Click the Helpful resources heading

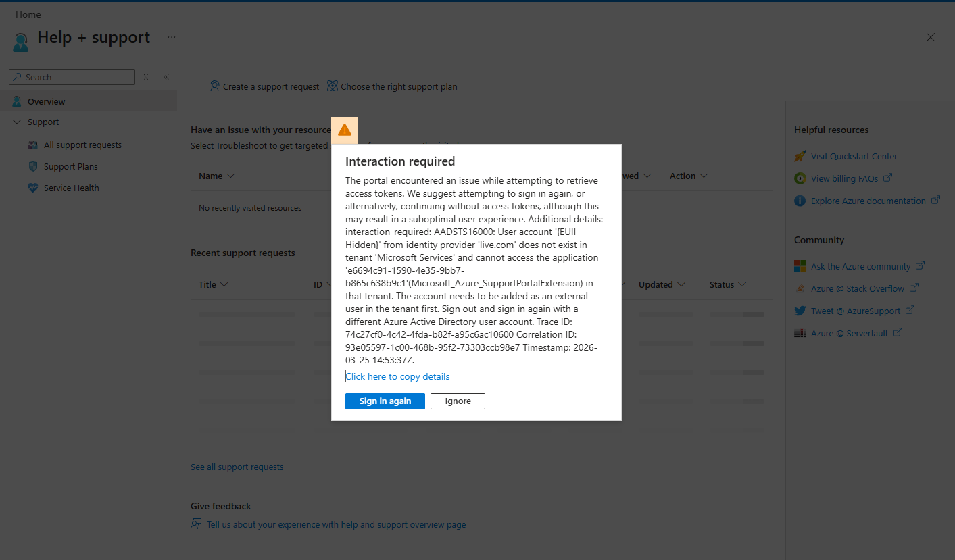click(831, 130)
